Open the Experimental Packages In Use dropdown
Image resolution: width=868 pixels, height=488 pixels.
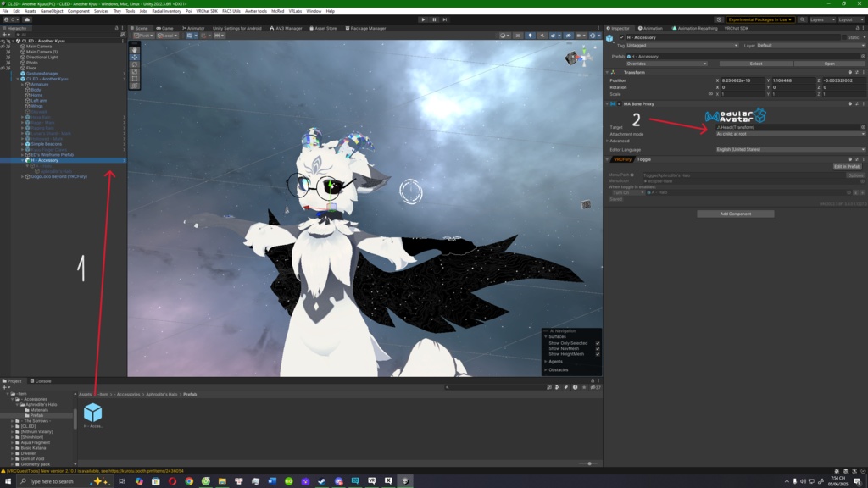click(x=760, y=19)
